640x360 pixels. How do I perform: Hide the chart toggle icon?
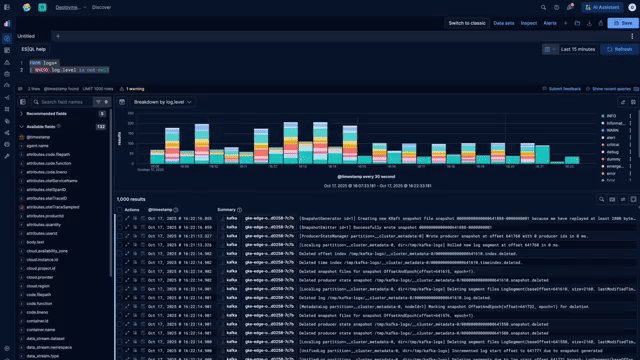coord(122,102)
